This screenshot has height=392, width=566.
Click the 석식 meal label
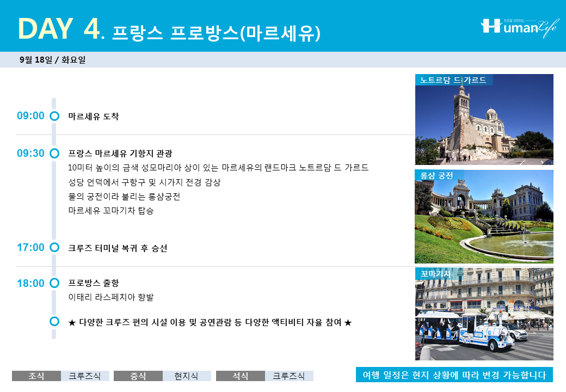[x=241, y=376]
